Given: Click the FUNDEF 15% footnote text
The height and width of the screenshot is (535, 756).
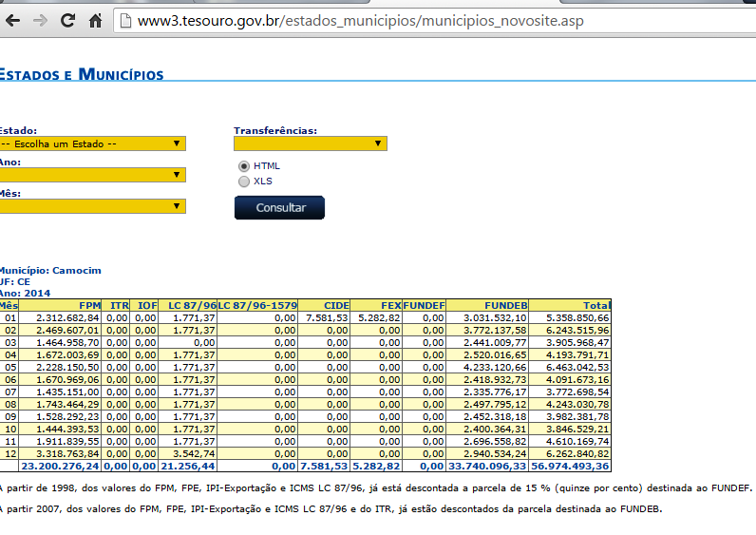Looking at the screenshot, I should click(375, 488).
